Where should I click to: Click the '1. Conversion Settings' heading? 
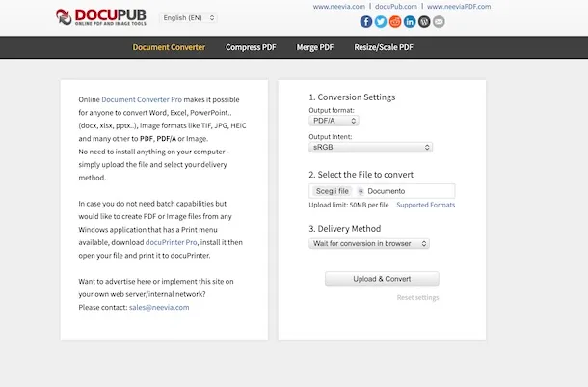tap(352, 97)
